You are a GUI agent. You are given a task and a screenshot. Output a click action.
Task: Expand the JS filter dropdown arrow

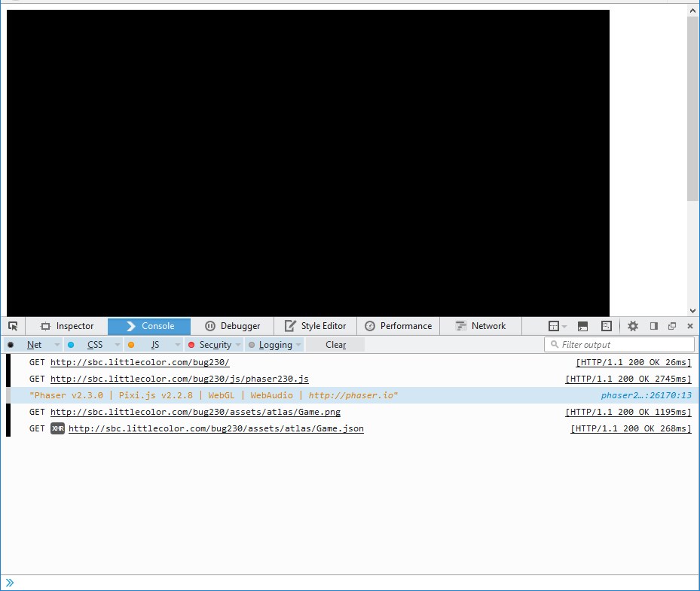point(177,345)
